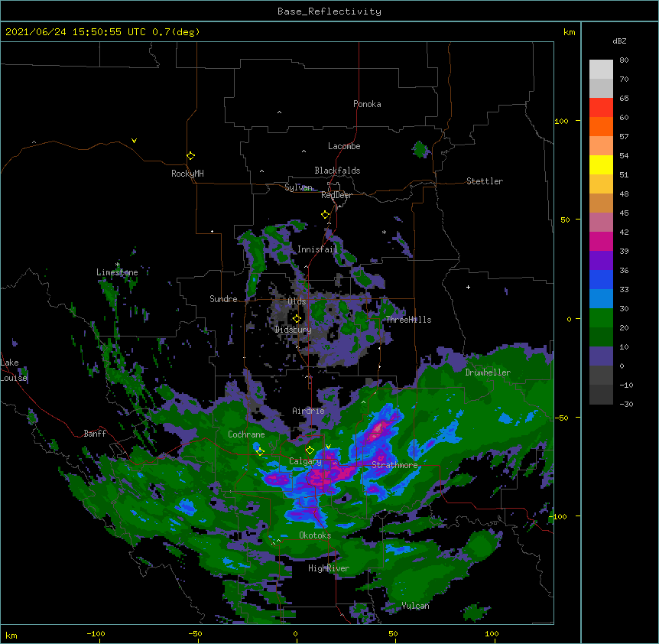659x644 pixels.
Task: Click the yellow v marker east of Calgary
Action: 328,447
